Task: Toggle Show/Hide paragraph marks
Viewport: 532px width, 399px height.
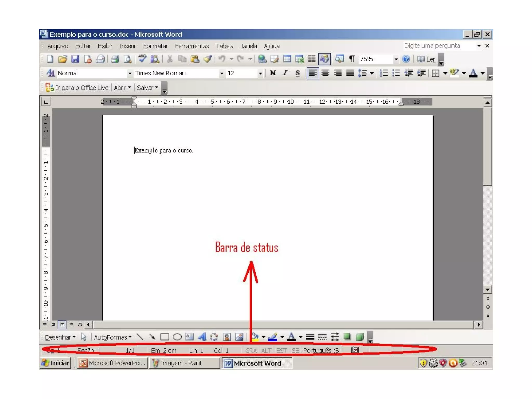Action: tap(352, 59)
